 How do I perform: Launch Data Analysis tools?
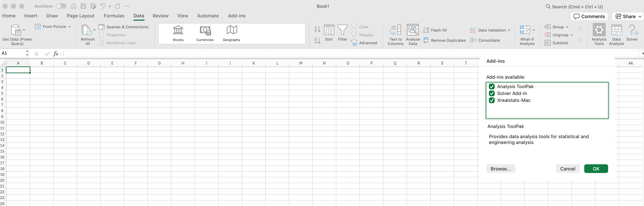pyautogui.click(x=616, y=35)
